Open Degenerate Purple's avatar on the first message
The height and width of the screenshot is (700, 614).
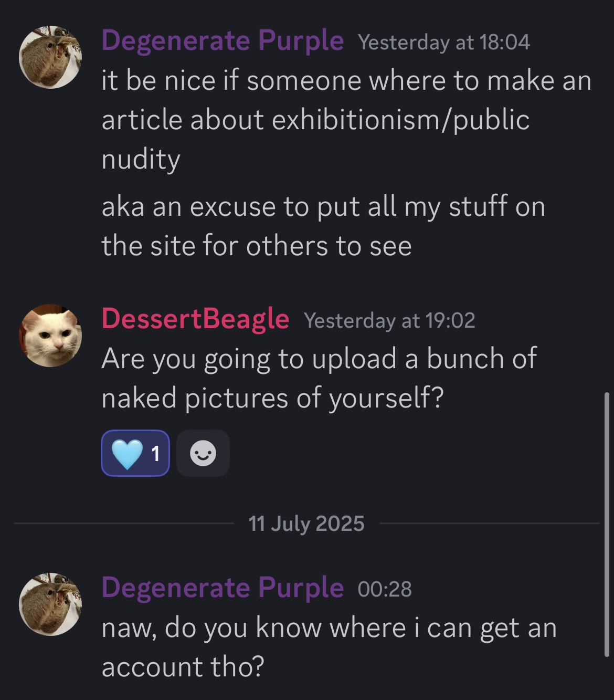(x=50, y=57)
